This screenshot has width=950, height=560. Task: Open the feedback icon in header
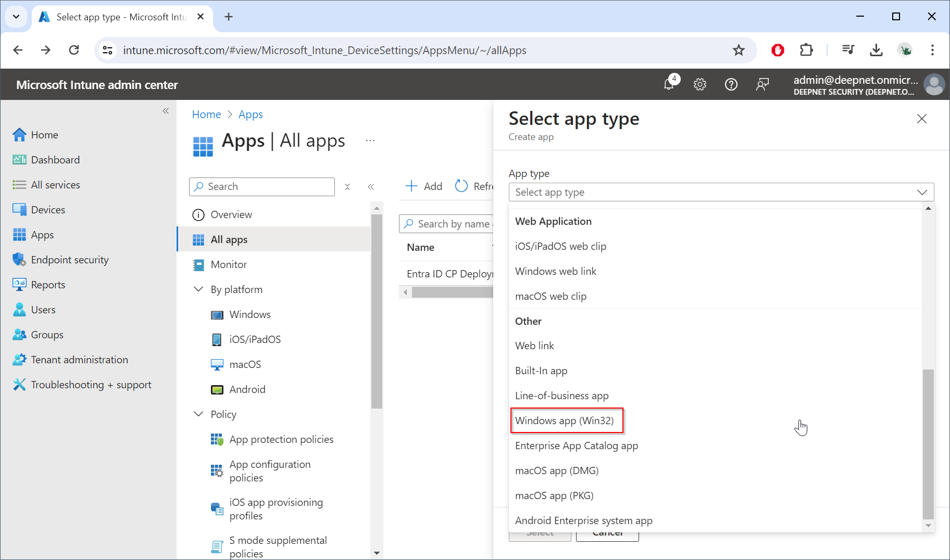762,84
